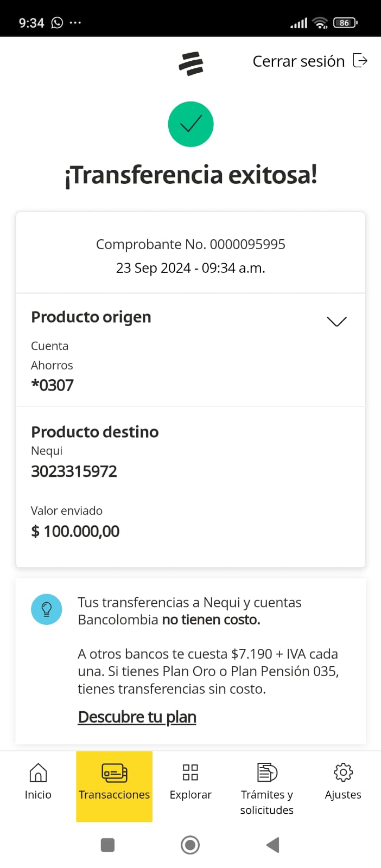Tap the sent value $ 100.000,00
This screenshot has width=381, height=868.
coord(75,531)
